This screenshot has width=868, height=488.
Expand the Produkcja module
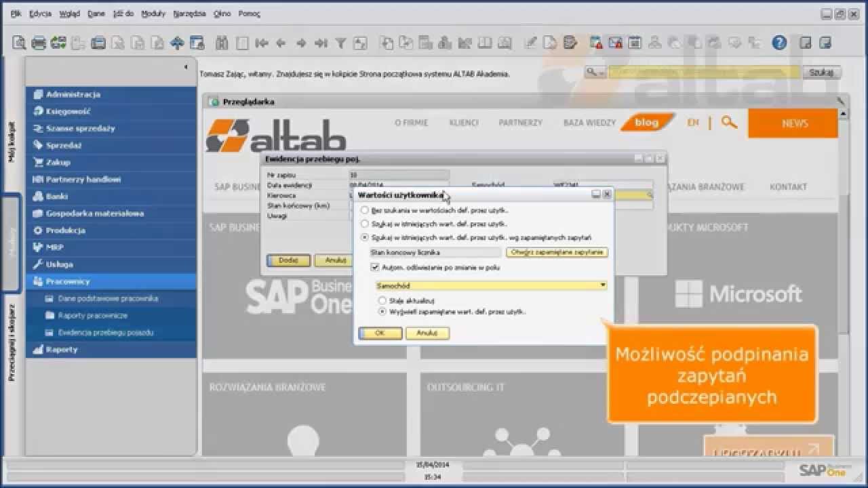click(x=112, y=230)
